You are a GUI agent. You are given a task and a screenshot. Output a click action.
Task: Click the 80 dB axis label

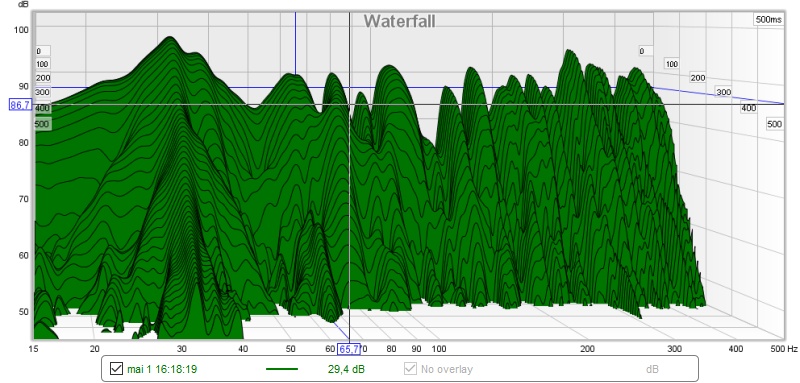click(23, 143)
